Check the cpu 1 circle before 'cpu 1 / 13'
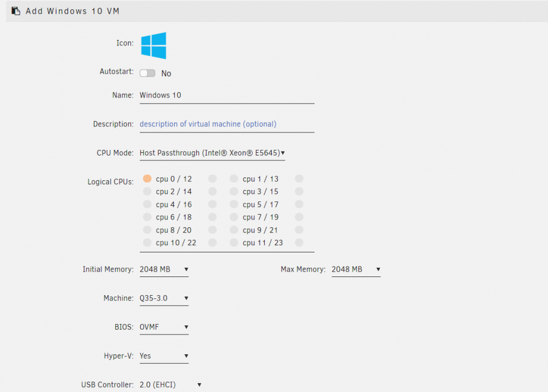The image size is (548, 392). [234, 178]
